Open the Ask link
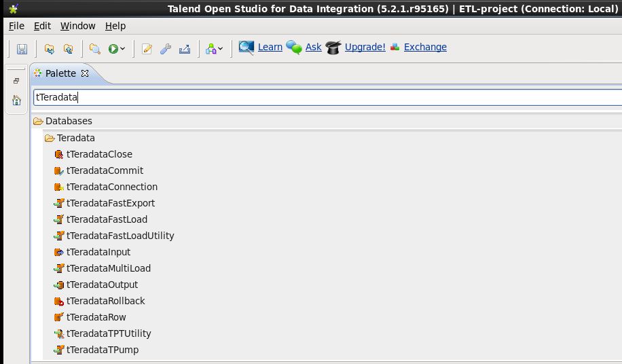Viewport: 622px width, 364px height. tap(314, 47)
